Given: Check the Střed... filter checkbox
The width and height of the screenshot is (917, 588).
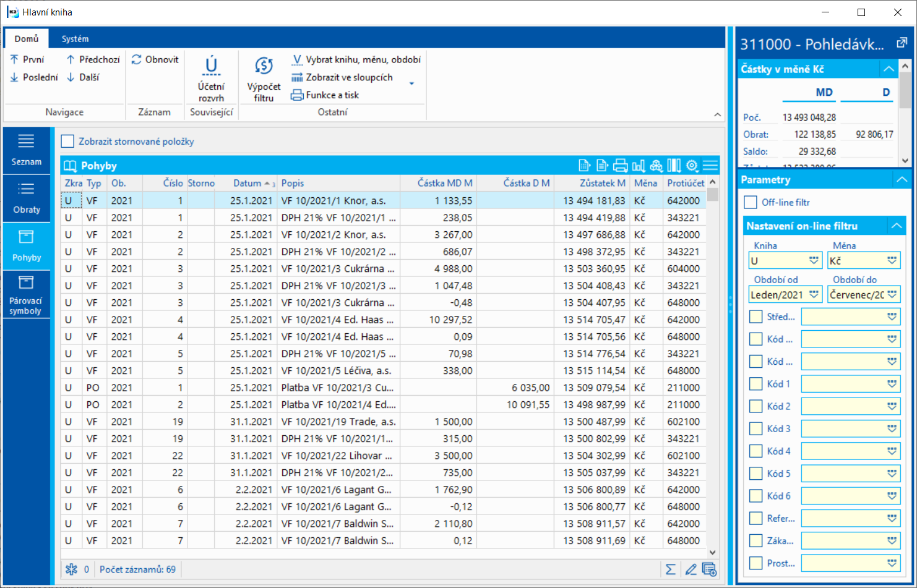Looking at the screenshot, I should (x=756, y=317).
